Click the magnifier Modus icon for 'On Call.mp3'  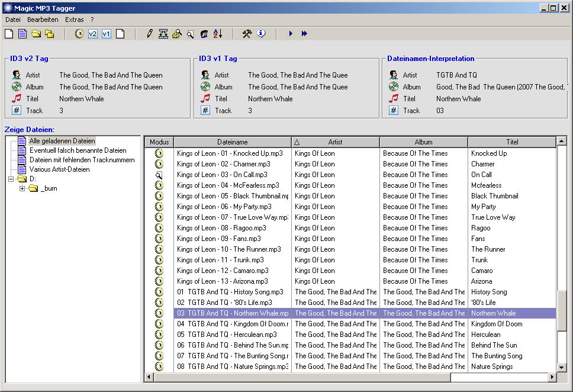click(x=159, y=175)
